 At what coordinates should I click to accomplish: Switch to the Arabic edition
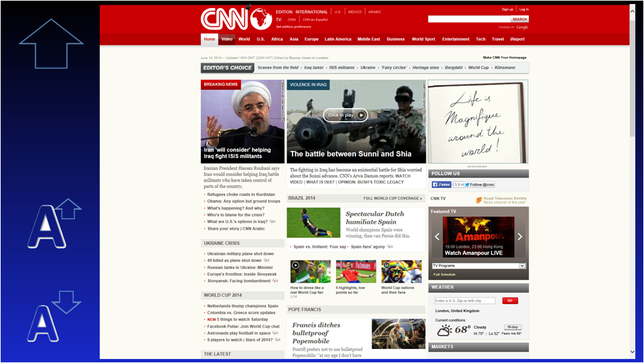(x=375, y=12)
